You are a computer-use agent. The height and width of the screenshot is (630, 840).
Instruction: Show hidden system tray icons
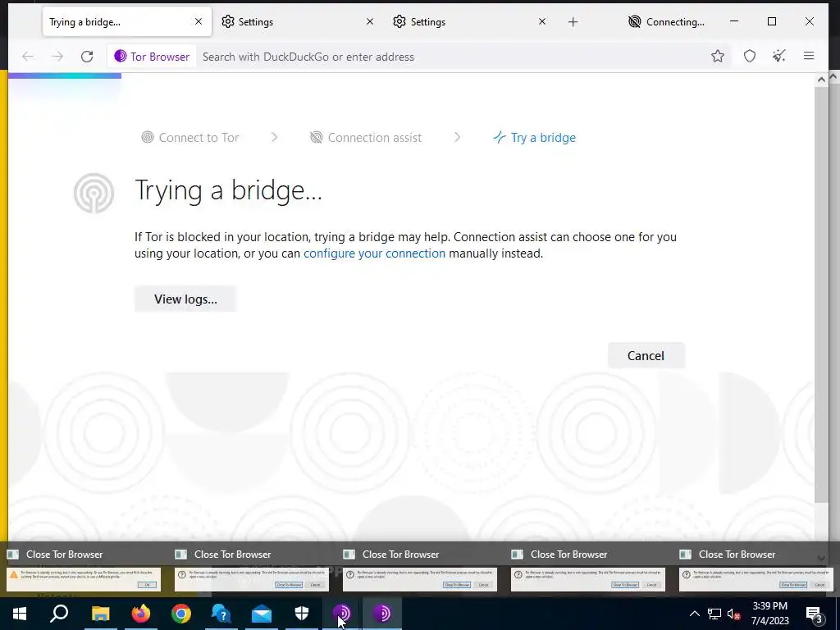tap(694, 614)
